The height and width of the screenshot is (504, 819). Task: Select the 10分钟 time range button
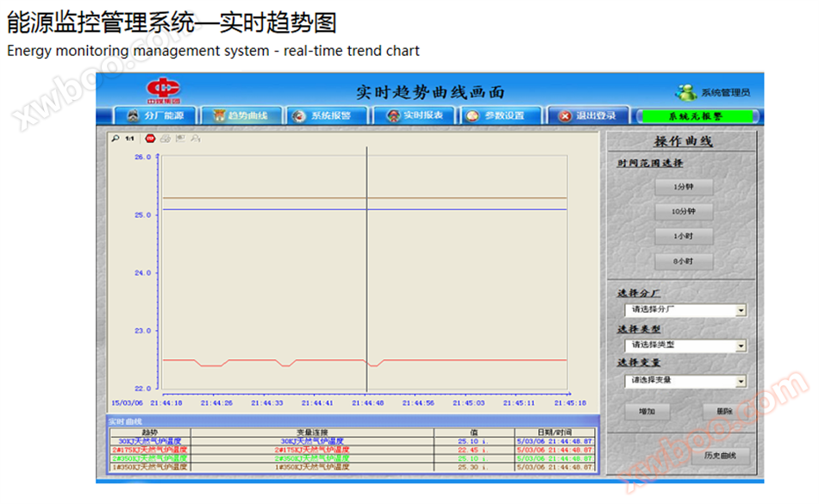coord(683,211)
